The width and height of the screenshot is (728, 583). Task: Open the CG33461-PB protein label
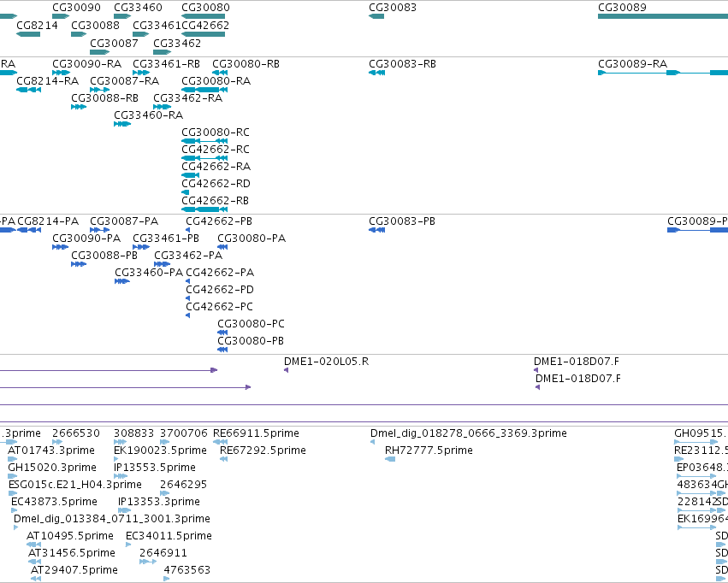click(166, 238)
